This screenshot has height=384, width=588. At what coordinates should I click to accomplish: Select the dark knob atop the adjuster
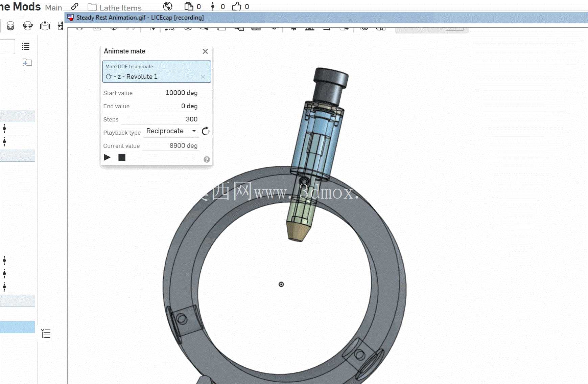point(330,86)
